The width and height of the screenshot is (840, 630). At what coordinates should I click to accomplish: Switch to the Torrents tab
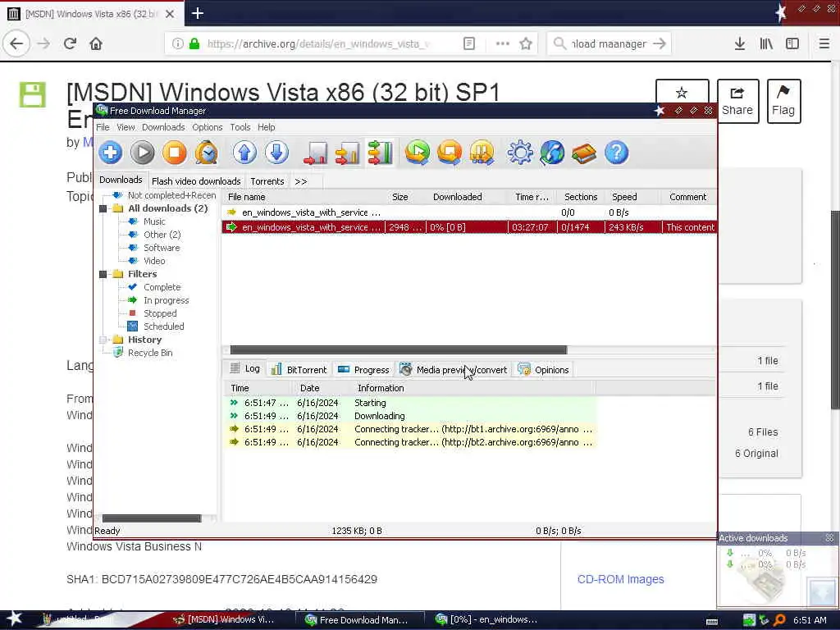click(267, 181)
